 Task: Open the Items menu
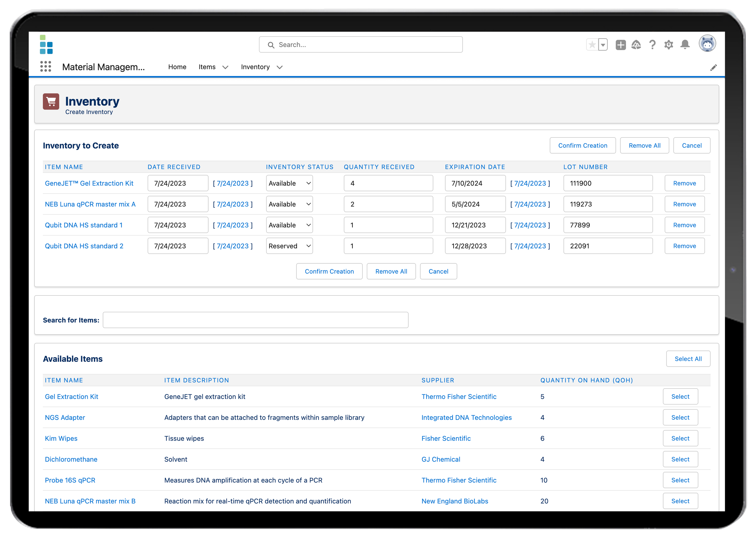pos(206,67)
